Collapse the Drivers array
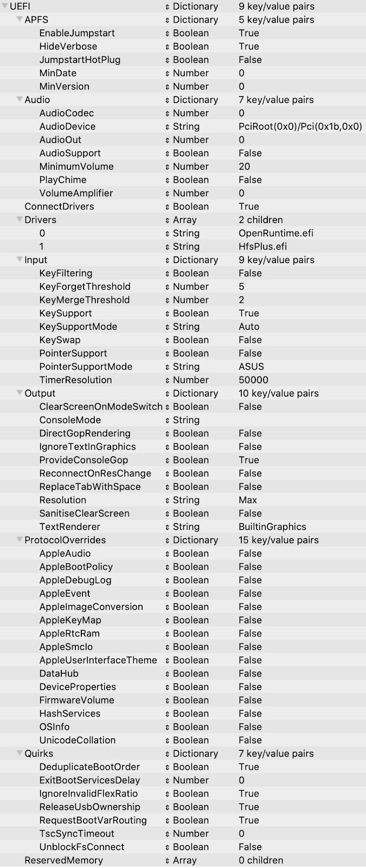 click(x=20, y=220)
